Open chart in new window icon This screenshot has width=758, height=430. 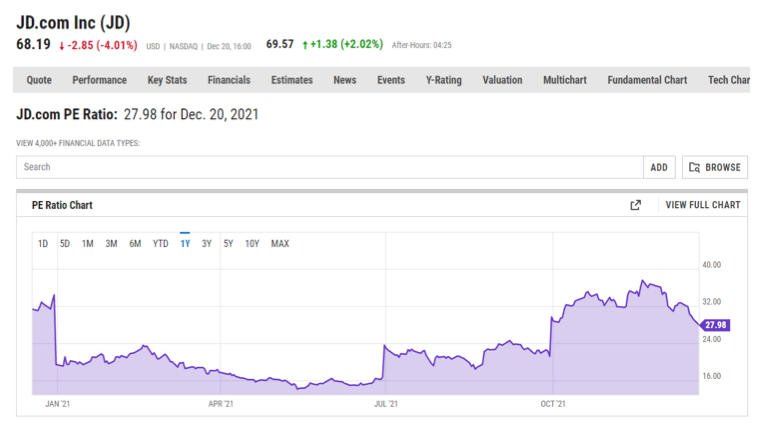tap(635, 205)
